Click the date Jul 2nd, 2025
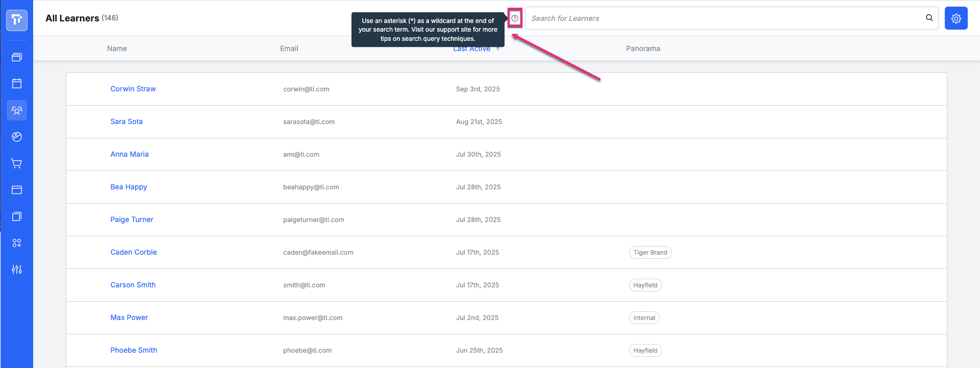 pyautogui.click(x=478, y=317)
